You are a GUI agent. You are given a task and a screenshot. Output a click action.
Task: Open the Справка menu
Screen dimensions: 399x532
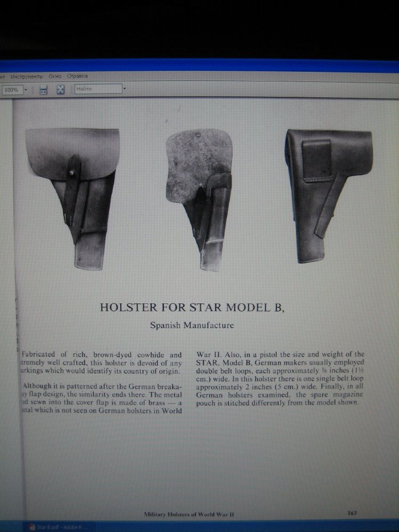click(77, 76)
